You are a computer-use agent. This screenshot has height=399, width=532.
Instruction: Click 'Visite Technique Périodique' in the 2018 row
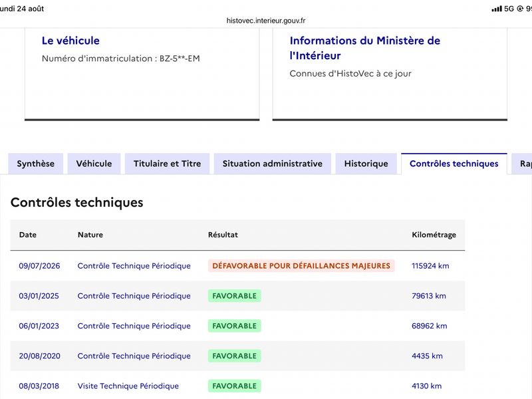pyautogui.click(x=128, y=386)
